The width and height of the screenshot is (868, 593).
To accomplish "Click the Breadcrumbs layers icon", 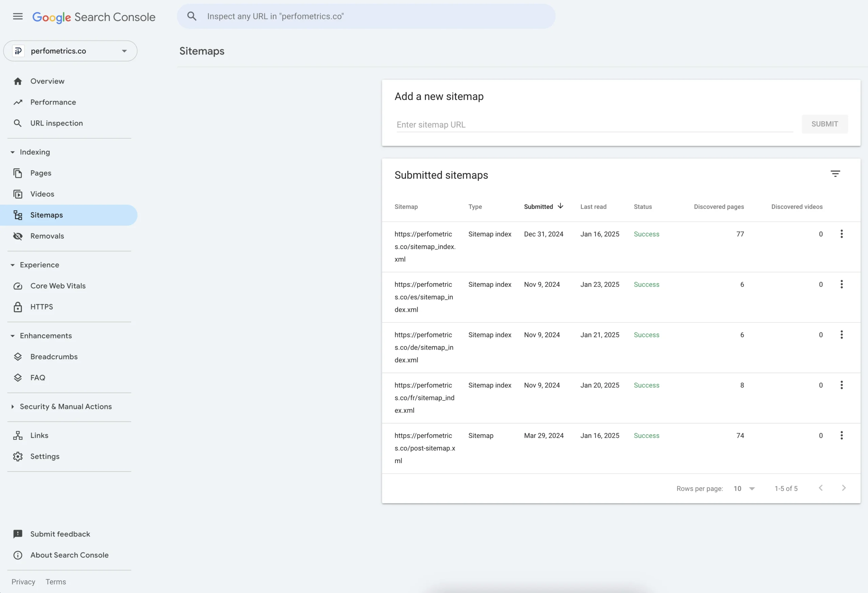I will tap(18, 357).
